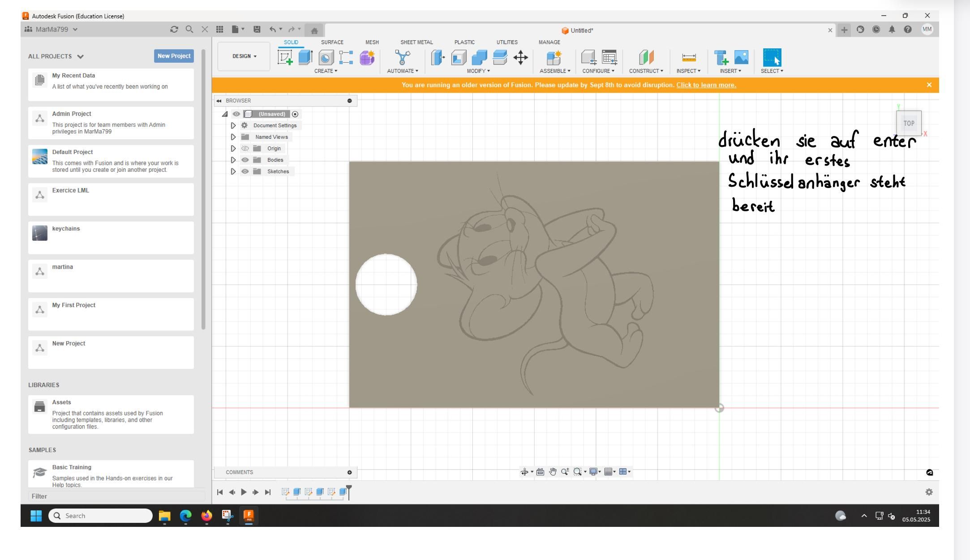This screenshot has height=560, width=970.
Task: Activate the Shell tool icon
Action: coord(459,58)
